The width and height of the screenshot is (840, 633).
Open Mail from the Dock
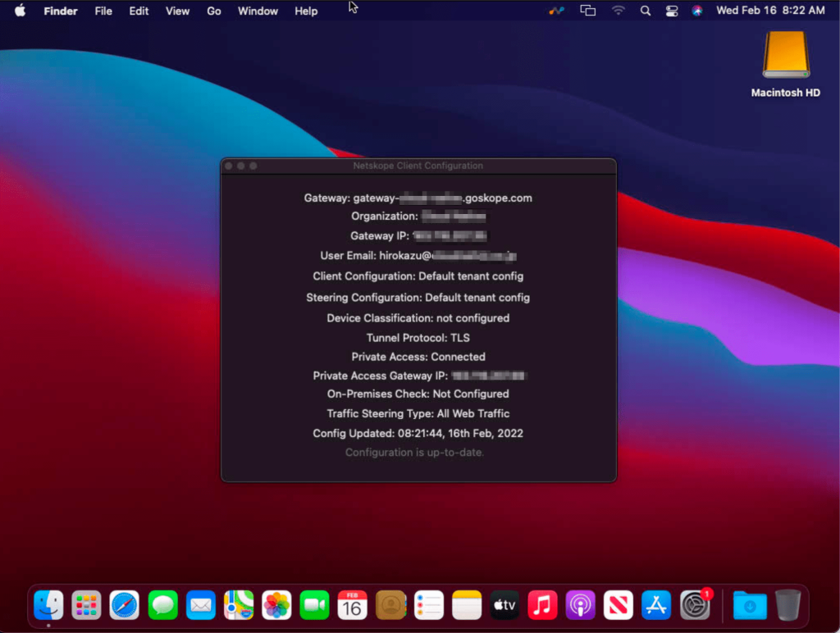[x=201, y=605]
